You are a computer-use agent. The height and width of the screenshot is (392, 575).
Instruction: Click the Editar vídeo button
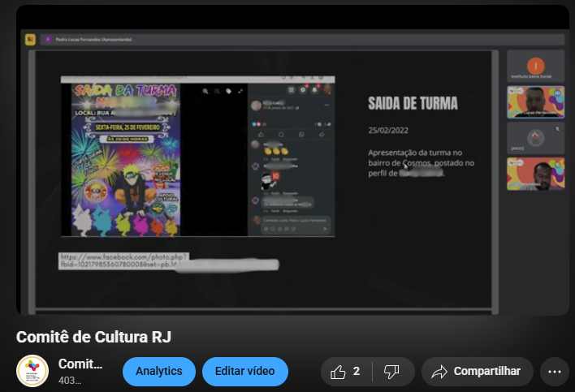point(244,372)
